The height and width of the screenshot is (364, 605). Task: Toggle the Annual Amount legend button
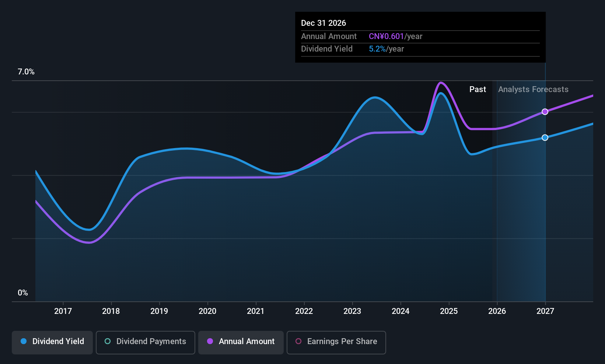coord(241,342)
